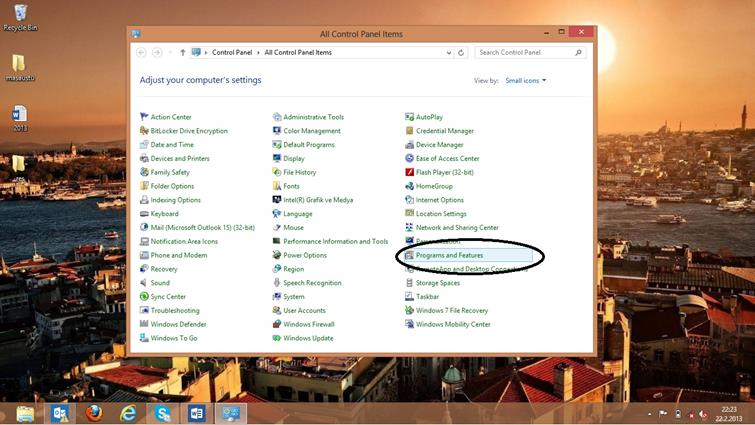Viewport: 755px width, 425px height.
Task: Open Devices and Printers icon
Action: [x=144, y=158]
